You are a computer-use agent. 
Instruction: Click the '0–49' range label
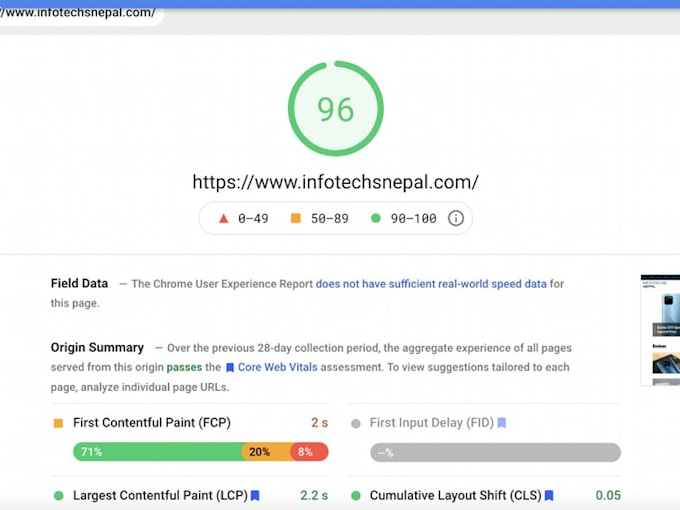coord(253,218)
